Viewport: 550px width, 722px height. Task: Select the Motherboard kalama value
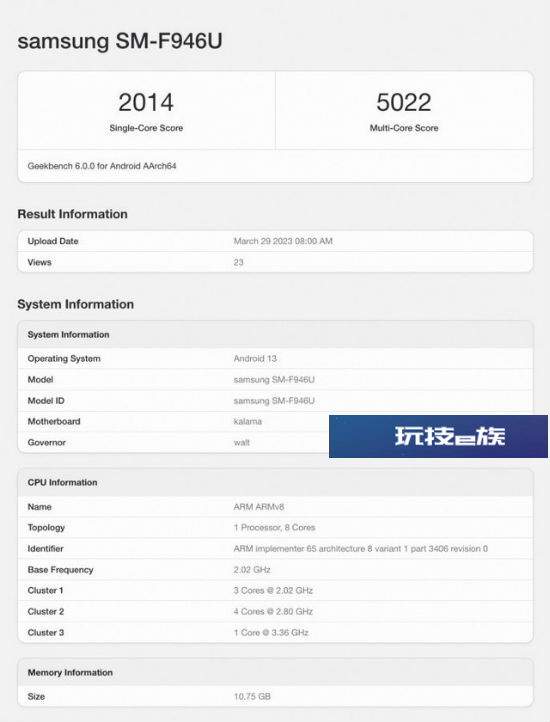click(247, 421)
